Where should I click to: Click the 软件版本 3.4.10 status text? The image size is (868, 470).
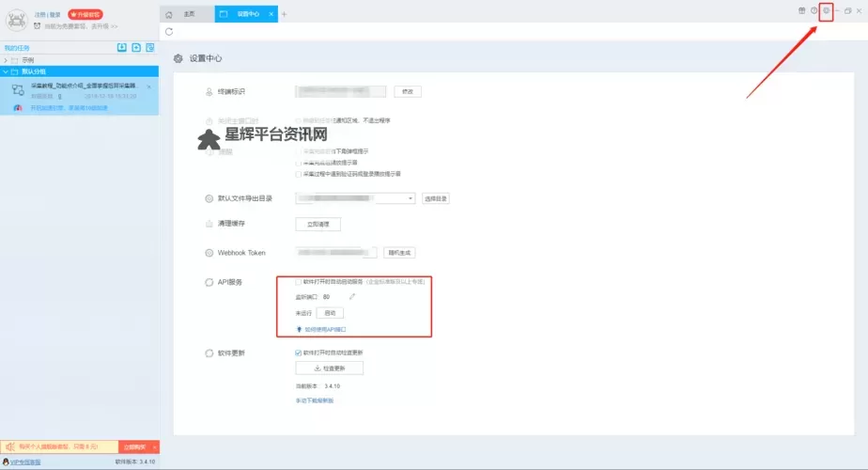135,462
